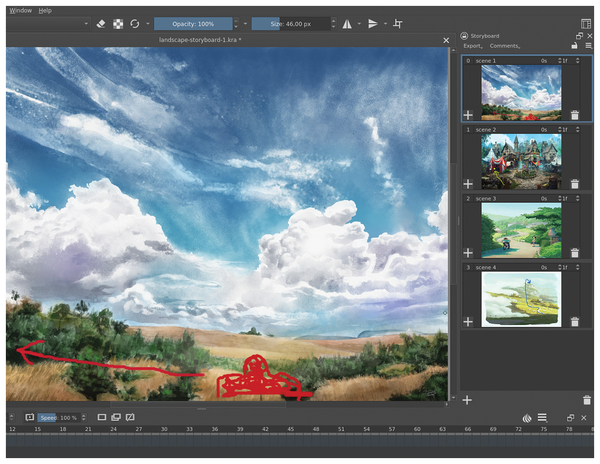Delete scene 1 with trash icon

pyautogui.click(x=574, y=115)
